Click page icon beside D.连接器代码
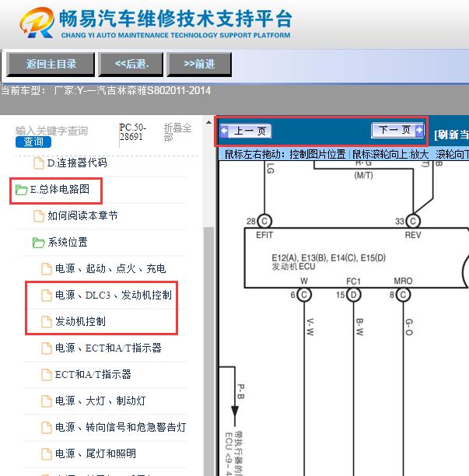The height and width of the screenshot is (476, 469). (38, 163)
